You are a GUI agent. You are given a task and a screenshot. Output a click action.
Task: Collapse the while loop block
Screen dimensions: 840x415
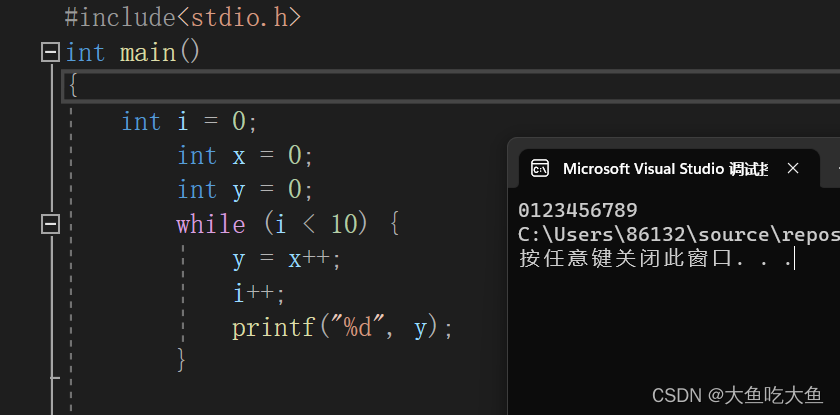tap(50, 224)
